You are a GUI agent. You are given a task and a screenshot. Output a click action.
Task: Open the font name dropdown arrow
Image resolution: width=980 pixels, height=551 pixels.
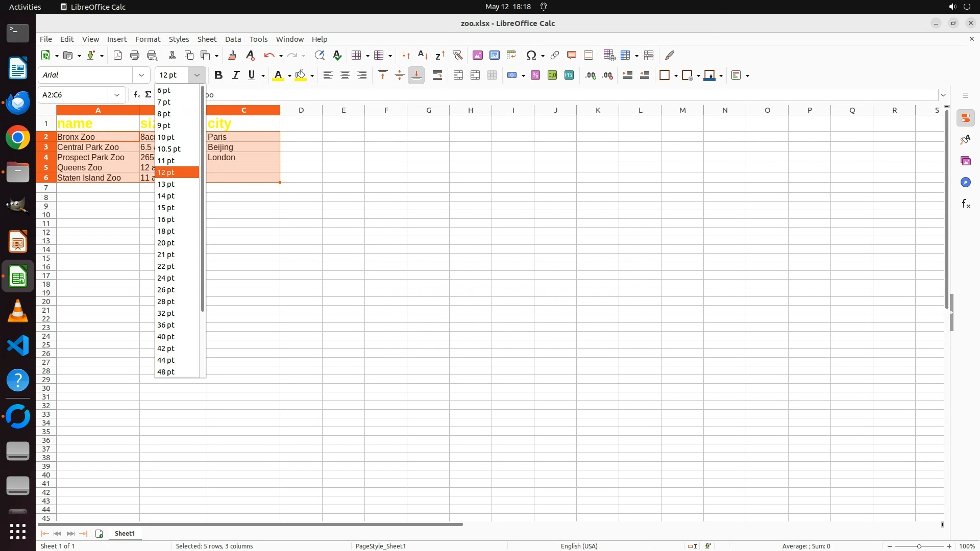coord(141,75)
